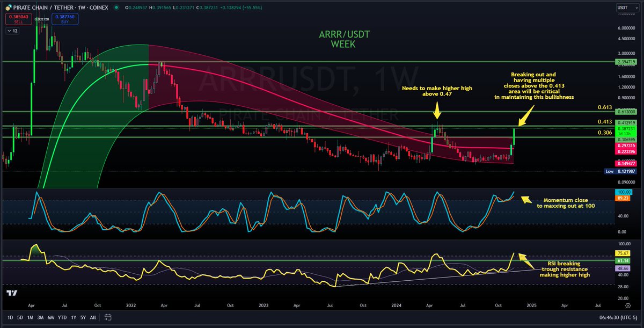The height and width of the screenshot is (328, 644).
Task: Click the 75.67 RSI value label
Action: pos(621,252)
